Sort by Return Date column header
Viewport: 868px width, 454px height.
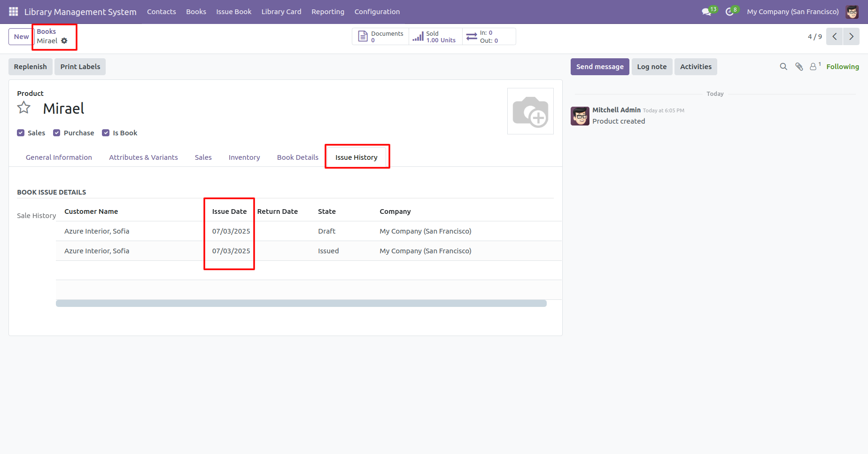click(278, 211)
